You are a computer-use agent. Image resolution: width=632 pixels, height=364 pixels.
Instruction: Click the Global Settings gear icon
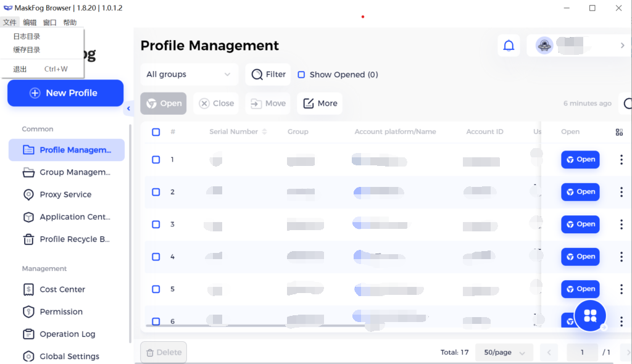28,357
